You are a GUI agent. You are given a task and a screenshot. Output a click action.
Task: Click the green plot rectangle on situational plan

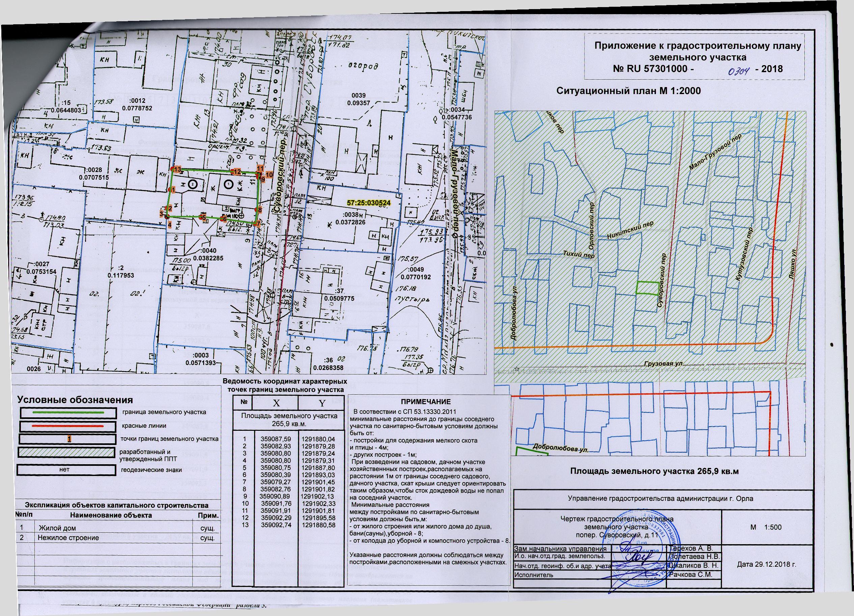(x=647, y=288)
